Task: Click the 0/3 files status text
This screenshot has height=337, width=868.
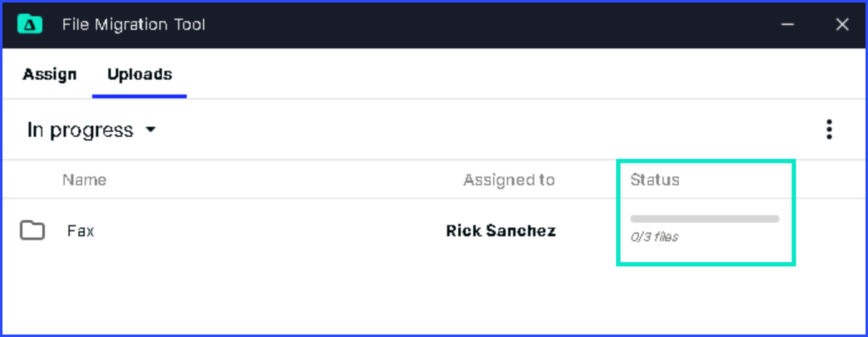Action: point(654,237)
